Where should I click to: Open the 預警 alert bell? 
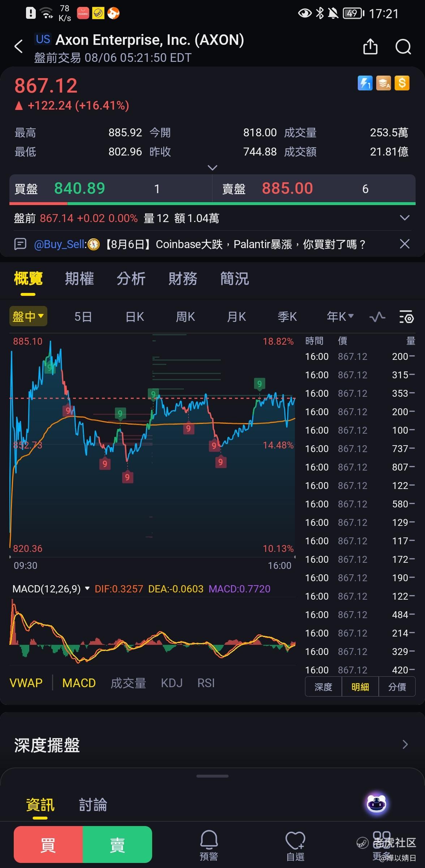coord(209,846)
